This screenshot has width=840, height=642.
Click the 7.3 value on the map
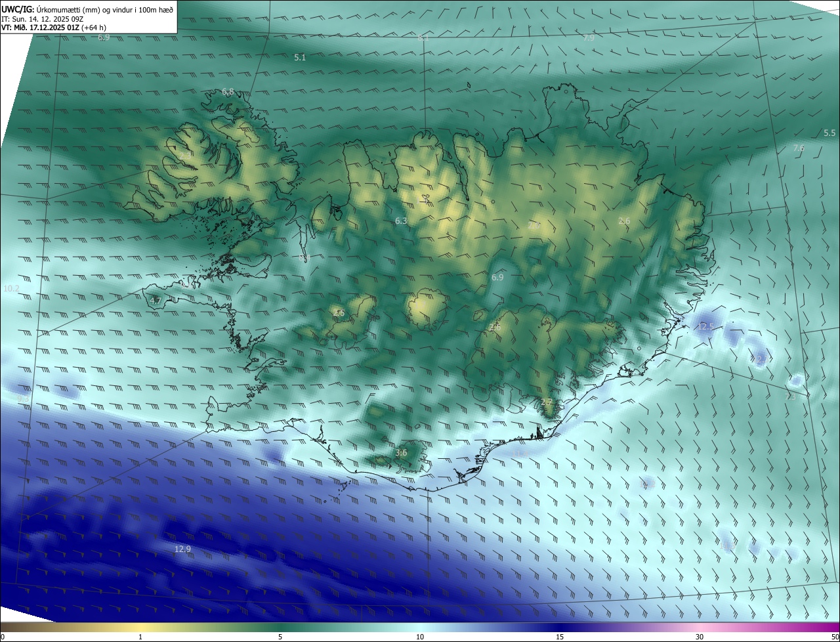(790, 397)
